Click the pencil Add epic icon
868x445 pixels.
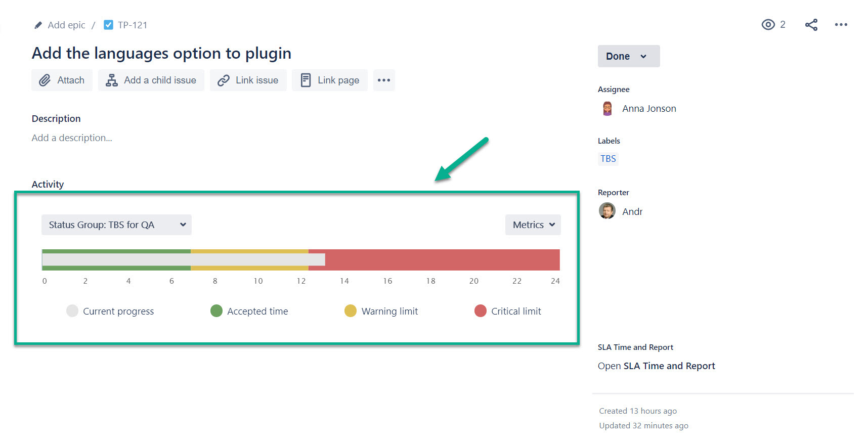pyautogui.click(x=38, y=25)
